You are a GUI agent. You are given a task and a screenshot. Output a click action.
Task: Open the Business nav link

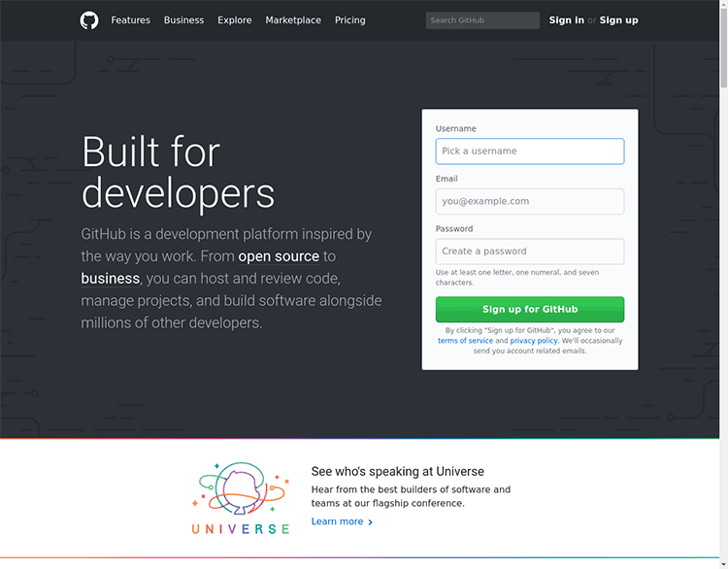pos(183,20)
